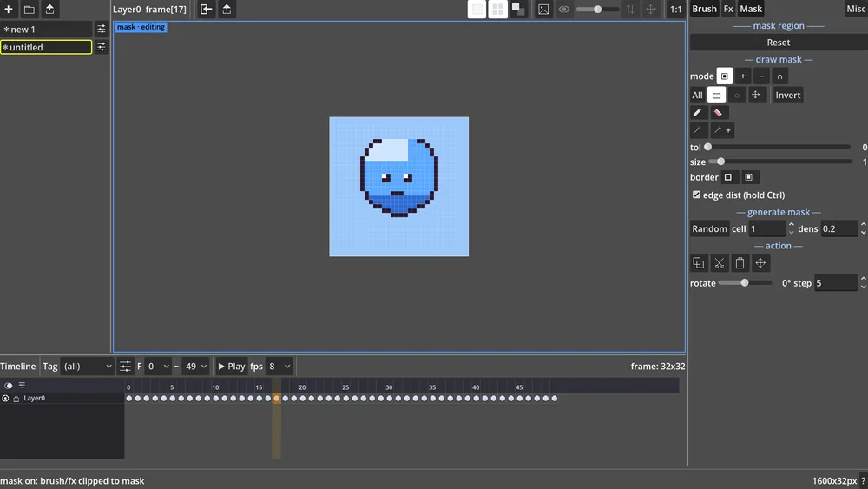Select the replace mask mode
868x489 pixels.
coord(724,76)
